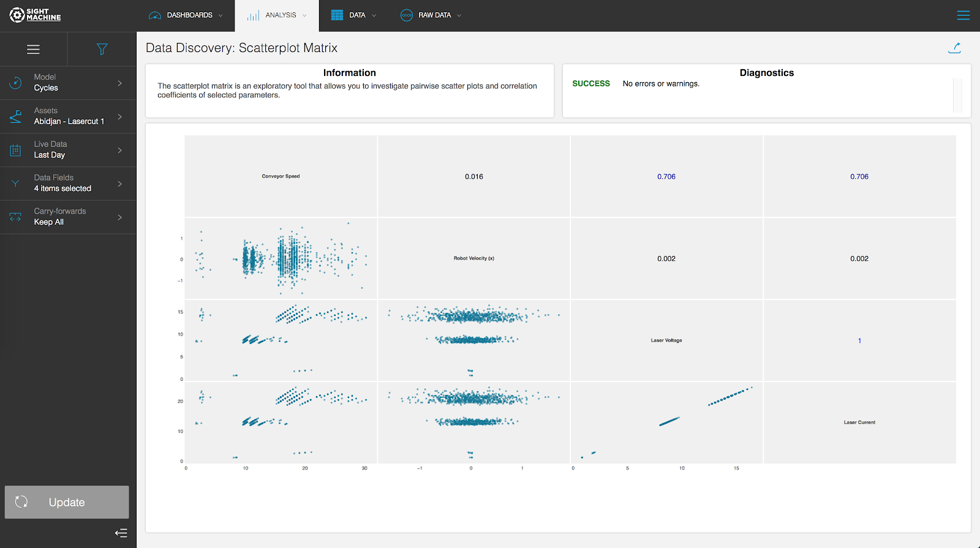Click the Update button
Image resolution: width=980 pixels, height=548 pixels.
click(67, 502)
